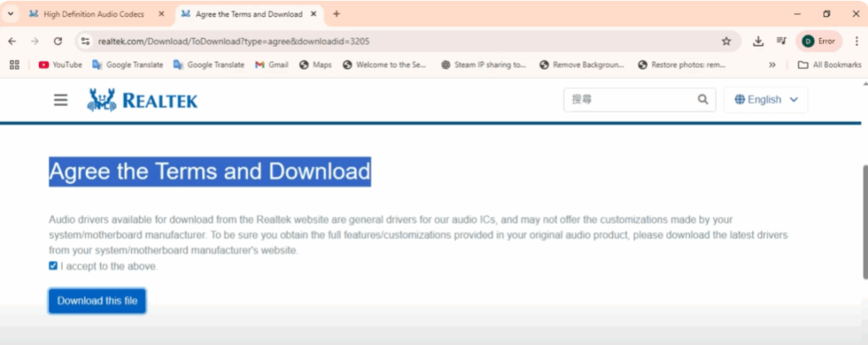Go back to the previous page
The image size is (868, 345).
[x=12, y=41]
